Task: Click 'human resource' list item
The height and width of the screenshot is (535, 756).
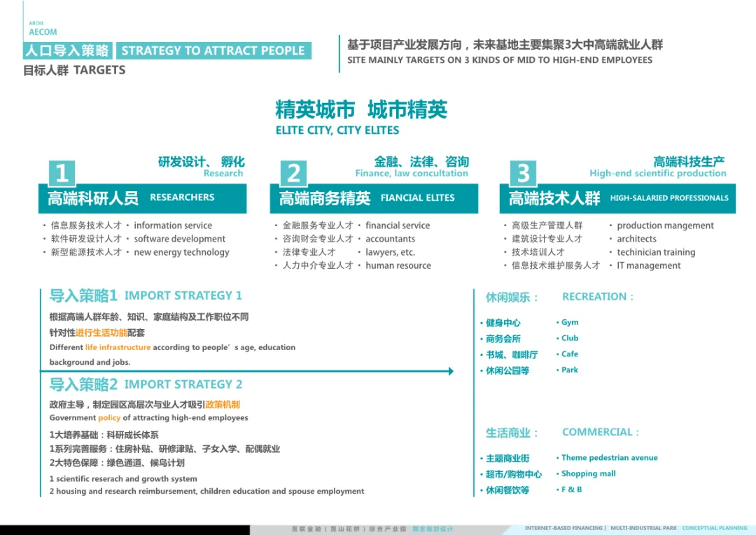Action: pyautogui.click(x=398, y=265)
